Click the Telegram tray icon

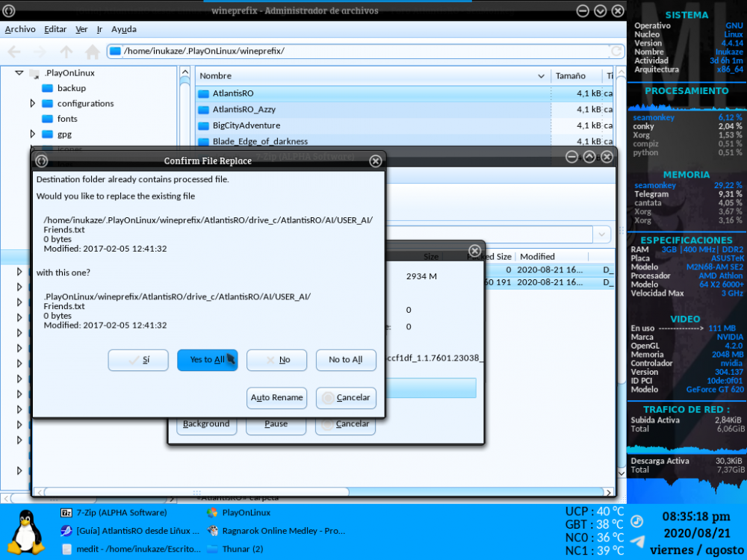(x=637, y=541)
